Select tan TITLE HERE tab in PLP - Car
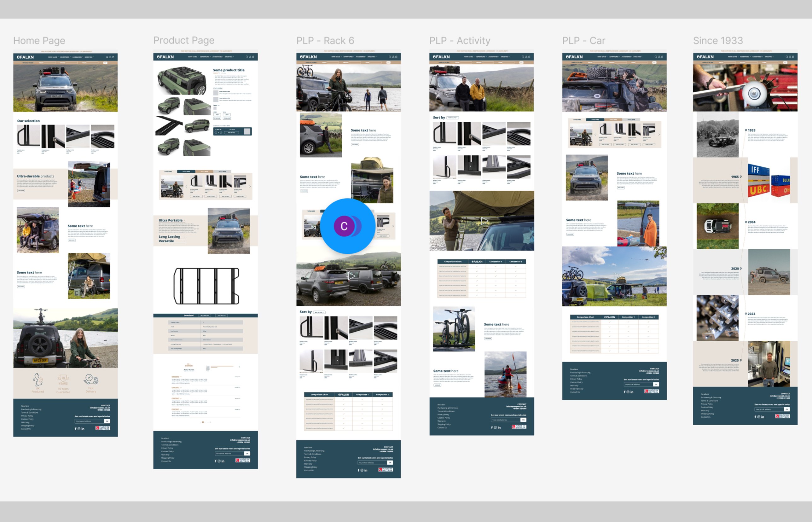This screenshot has width=812, height=522. pyautogui.click(x=613, y=120)
